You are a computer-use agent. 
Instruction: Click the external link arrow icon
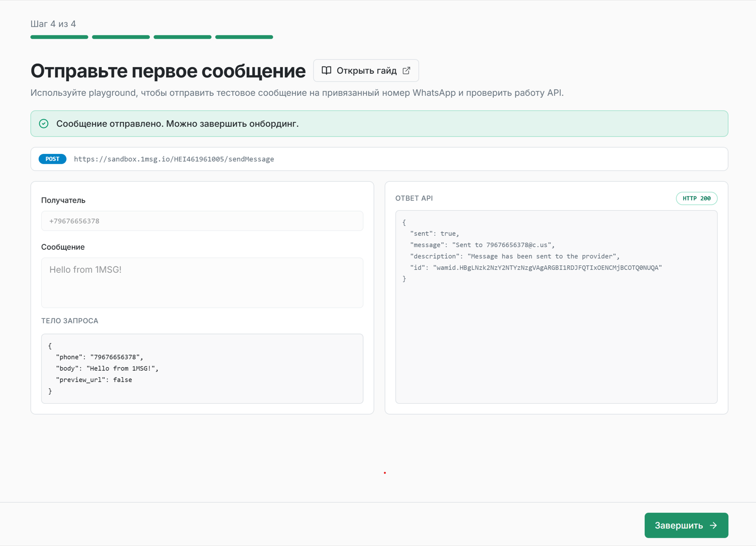406,70
